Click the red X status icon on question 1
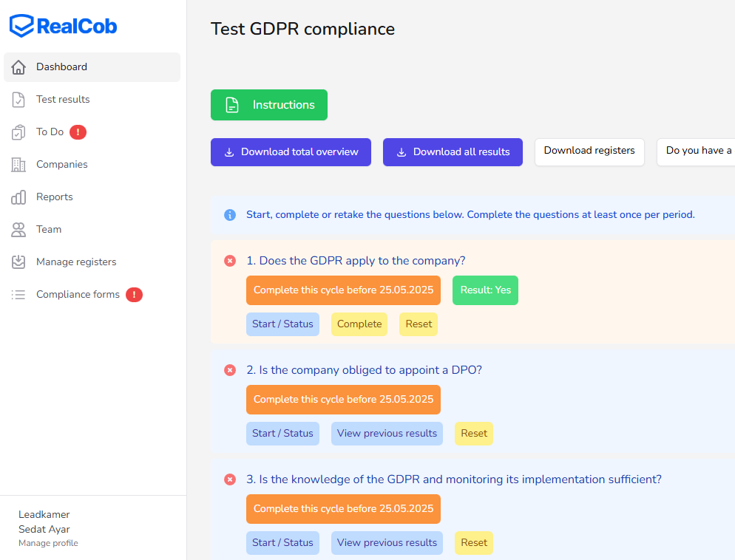Image resolution: width=735 pixels, height=560 pixels. 230,261
